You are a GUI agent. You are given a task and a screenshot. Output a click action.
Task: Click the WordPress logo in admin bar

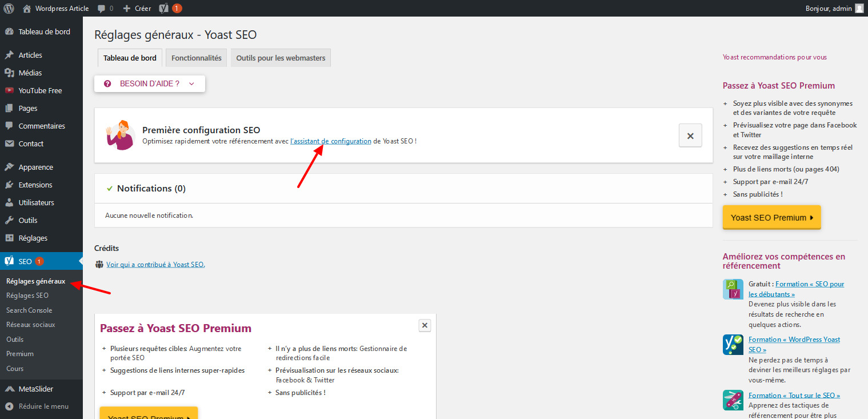pyautogui.click(x=9, y=8)
